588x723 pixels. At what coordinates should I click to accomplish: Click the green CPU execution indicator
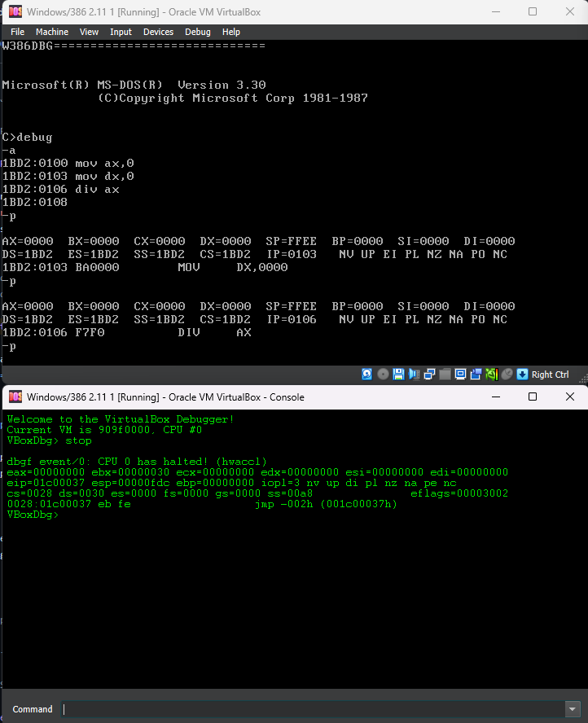[491, 375]
